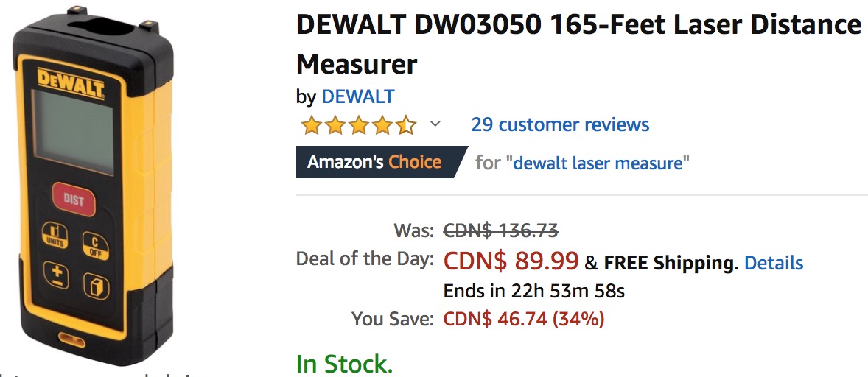Click the plus/minus key icon on the device
The width and height of the screenshot is (868, 377).
click(x=57, y=275)
